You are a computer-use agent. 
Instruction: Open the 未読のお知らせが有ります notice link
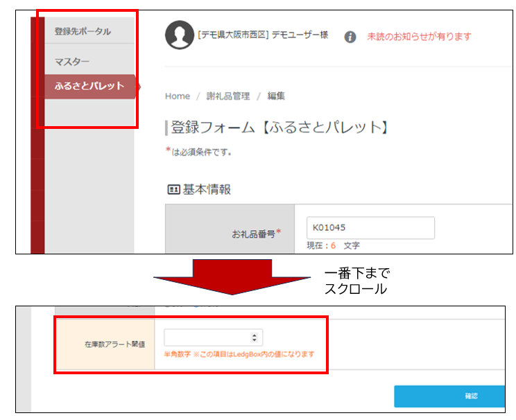click(x=419, y=37)
